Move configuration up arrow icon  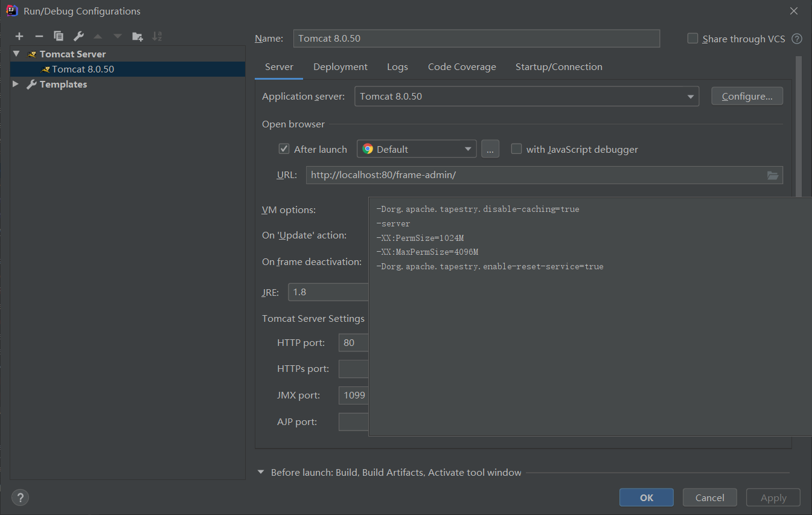point(98,36)
